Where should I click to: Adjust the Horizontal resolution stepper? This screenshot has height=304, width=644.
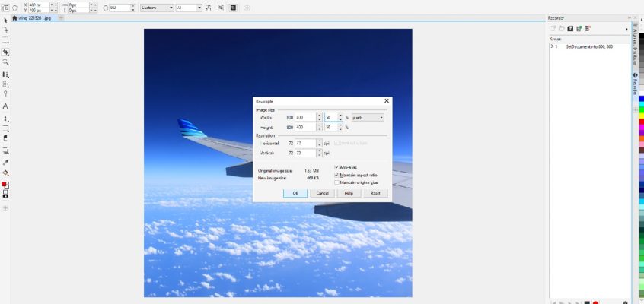click(x=319, y=143)
